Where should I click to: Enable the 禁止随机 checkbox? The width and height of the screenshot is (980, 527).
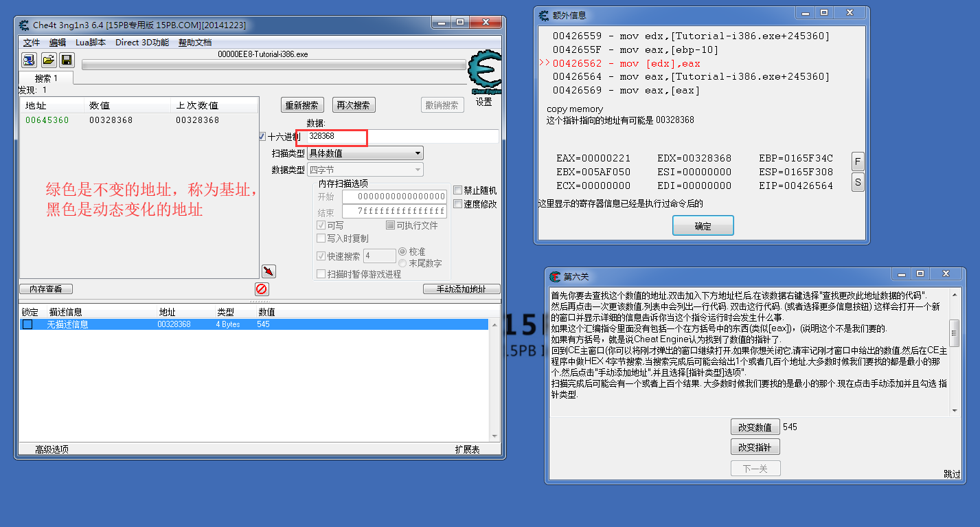457,190
